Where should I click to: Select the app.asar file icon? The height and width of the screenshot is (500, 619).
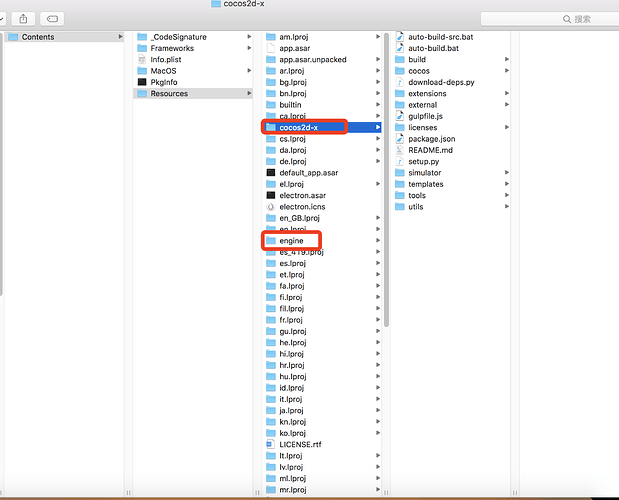[271, 48]
